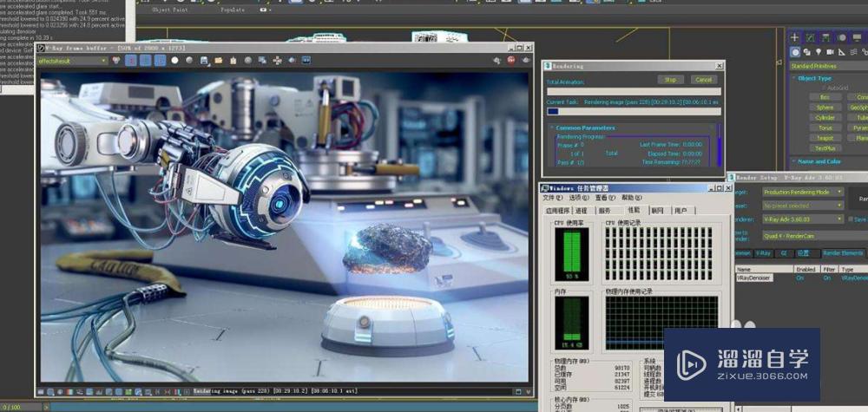The image size is (868, 412).
Task: Click the Load image folder icon in frame buffer
Action: 218,60
